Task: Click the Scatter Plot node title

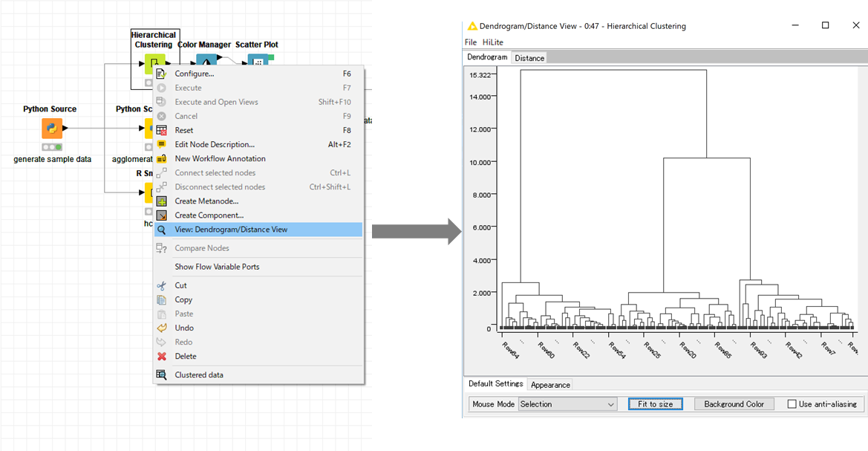Action: click(x=257, y=45)
